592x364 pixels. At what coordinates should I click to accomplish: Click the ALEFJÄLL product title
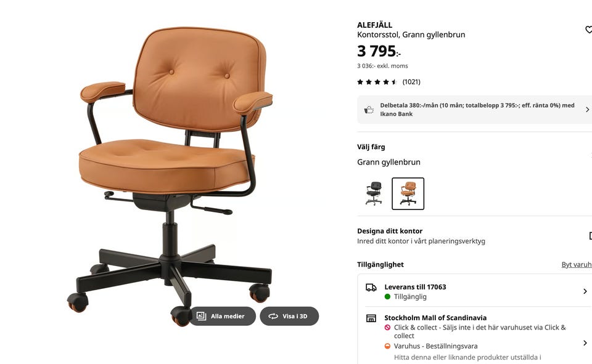click(374, 25)
